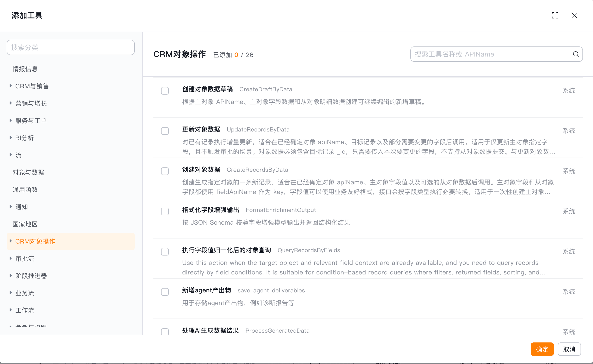Expand the 通知 category arrow
Image resolution: width=593 pixels, height=364 pixels.
[x=11, y=207]
